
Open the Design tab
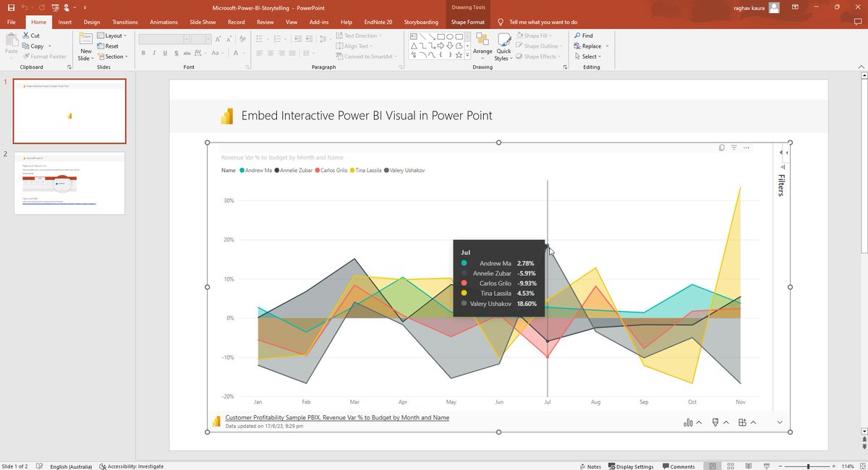(92, 22)
